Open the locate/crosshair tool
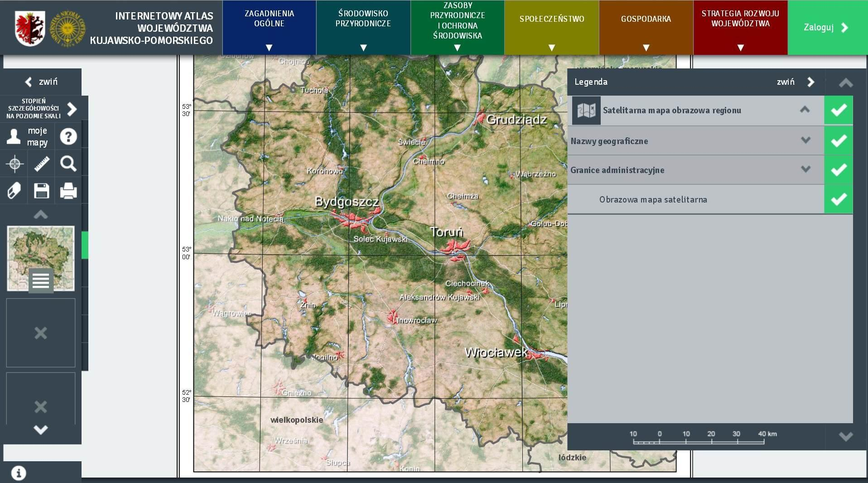 [14, 164]
